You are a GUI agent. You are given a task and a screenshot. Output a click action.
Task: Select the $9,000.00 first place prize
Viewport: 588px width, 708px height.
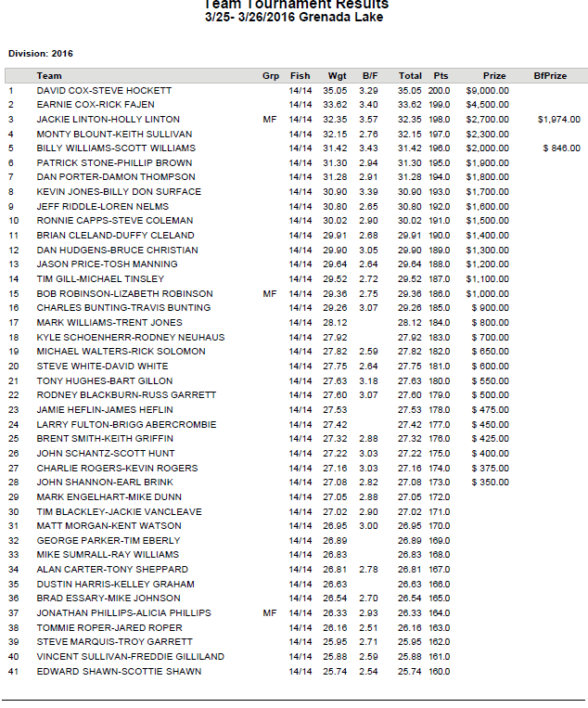487,91
